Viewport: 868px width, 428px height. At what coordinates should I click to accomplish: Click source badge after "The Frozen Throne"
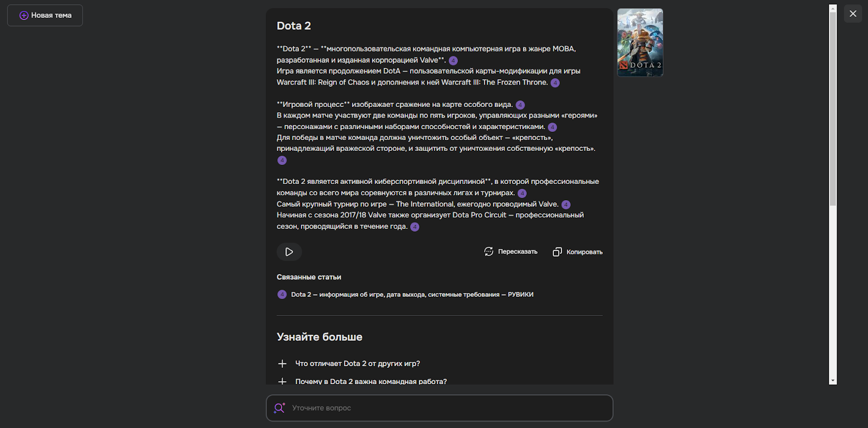(x=555, y=83)
